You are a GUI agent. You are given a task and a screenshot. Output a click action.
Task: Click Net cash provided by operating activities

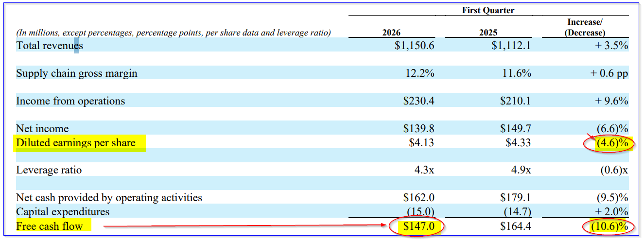click(109, 198)
